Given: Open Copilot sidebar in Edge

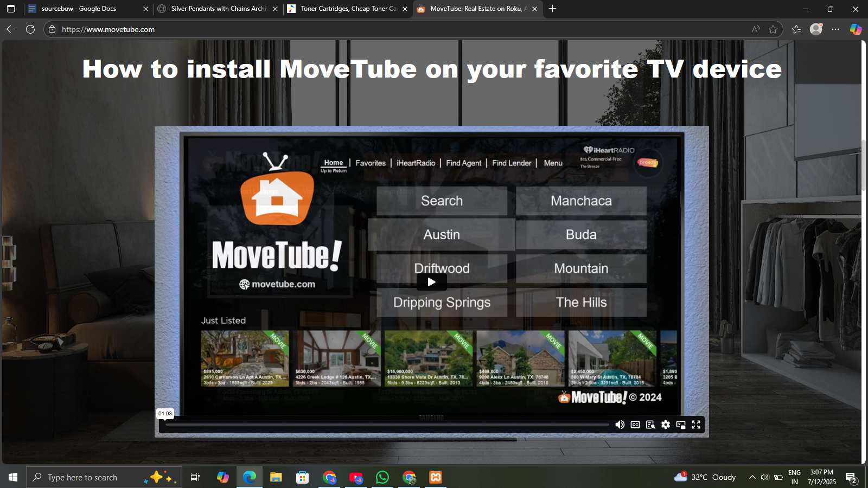Looking at the screenshot, I should 856,29.
